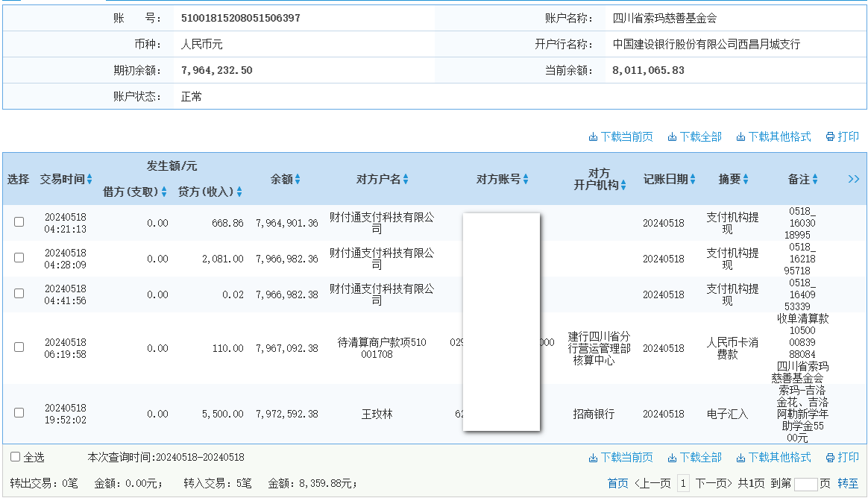Sort by 余额 arrows
868x498 pixels.
tap(298, 179)
